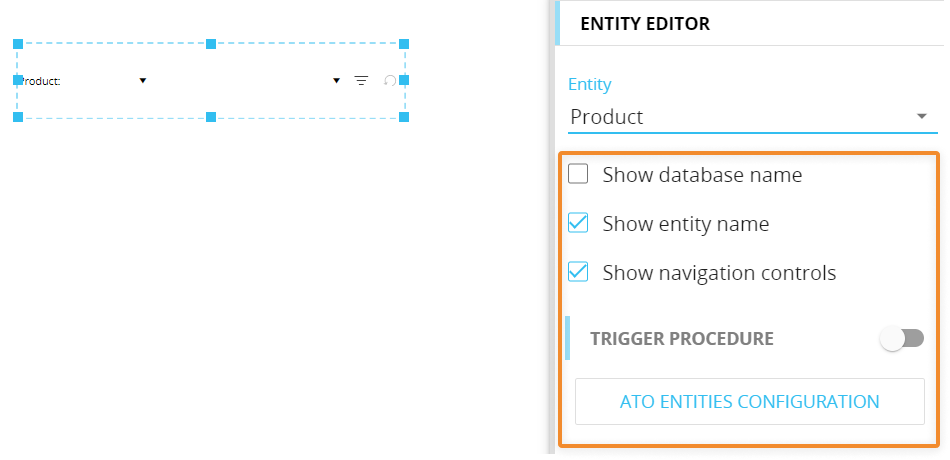The image size is (950, 460).
Task: Turn on the Trigger Procedure switch
Action: point(901,339)
